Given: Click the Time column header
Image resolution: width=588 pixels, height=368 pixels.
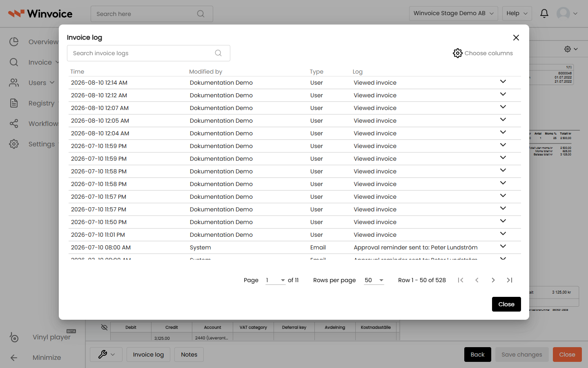Looking at the screenshot, I should (x=77, y=72).
